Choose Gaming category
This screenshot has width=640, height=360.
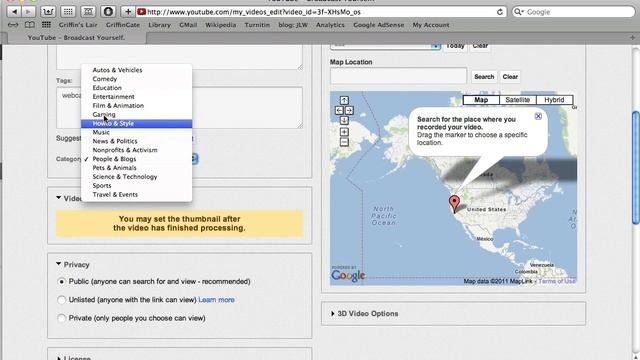click(136, 115)
